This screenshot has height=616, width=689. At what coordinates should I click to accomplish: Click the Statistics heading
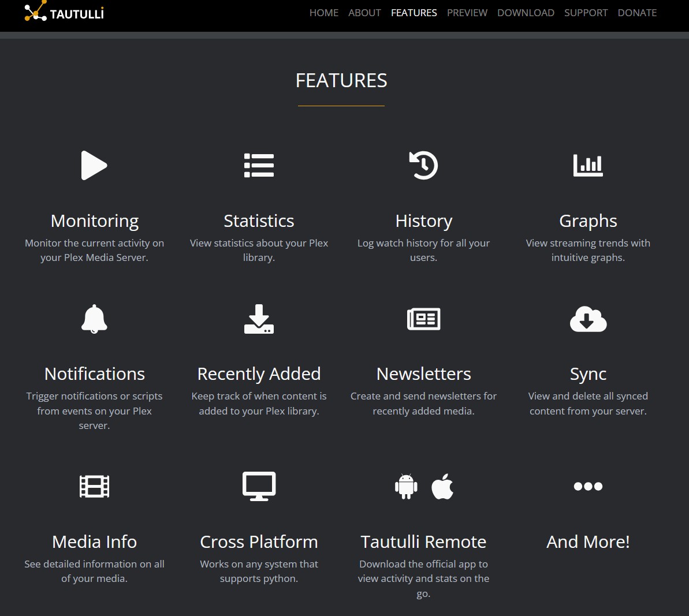tap(259, 221)
